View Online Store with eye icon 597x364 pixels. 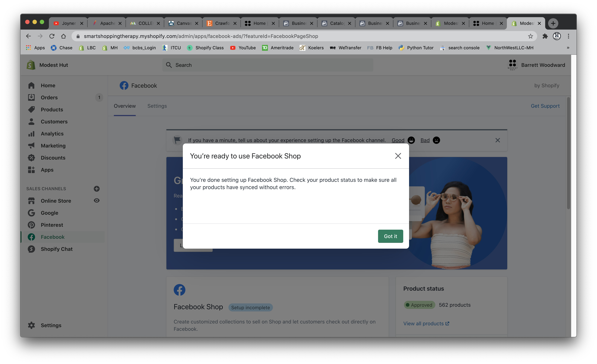click(x=97, y=201)
